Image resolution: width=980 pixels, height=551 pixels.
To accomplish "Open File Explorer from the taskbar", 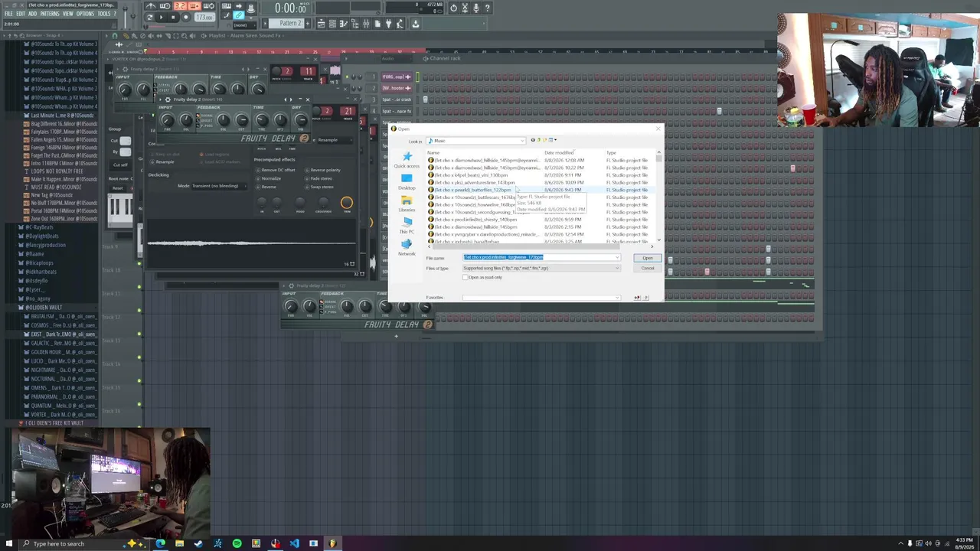I will (x=179, y=544).
